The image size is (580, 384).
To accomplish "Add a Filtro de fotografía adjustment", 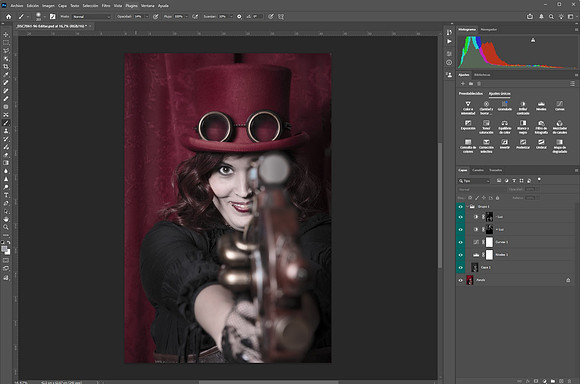I will tap(541, 127).
